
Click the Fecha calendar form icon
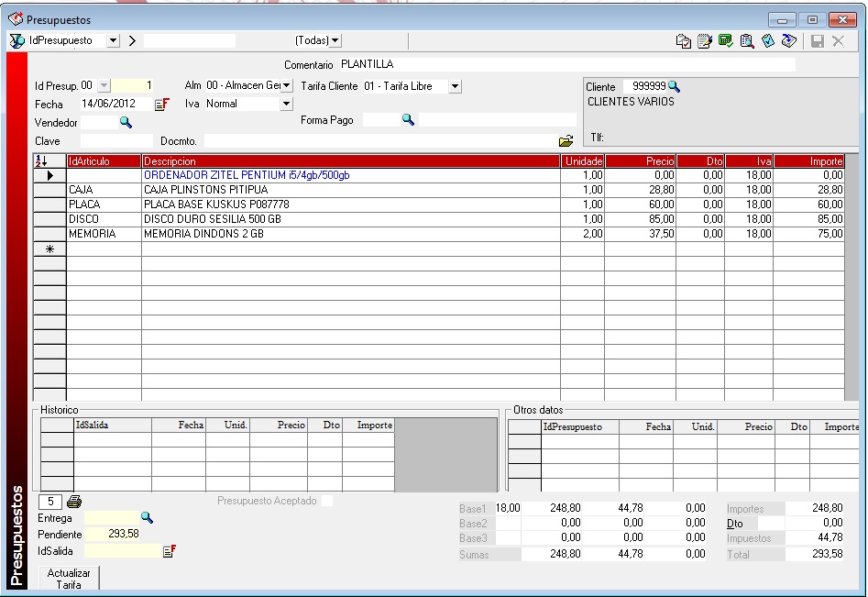click(x=161, y=105)
